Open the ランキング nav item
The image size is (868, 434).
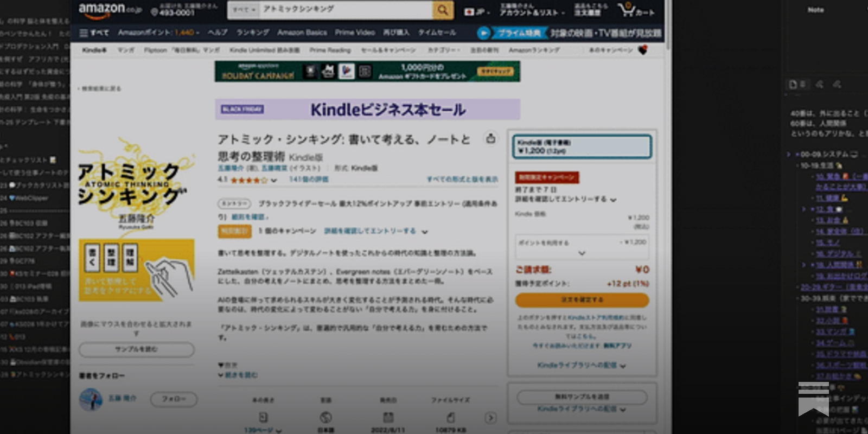point(252,33)
